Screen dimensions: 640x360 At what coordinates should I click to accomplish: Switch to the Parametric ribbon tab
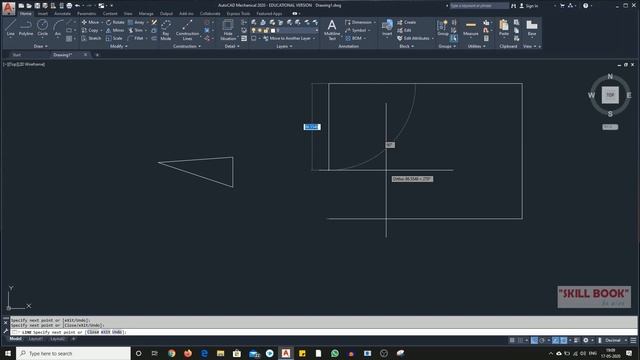(87, 13)
